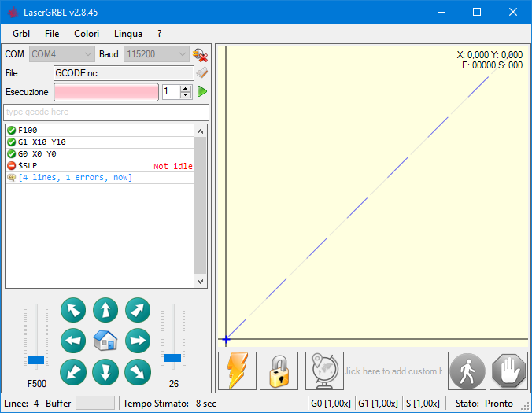This screenshot has height=413, width=532.
Task: Click the open file icon next to GCODE.nc
Action: click(x=201, y=73)
